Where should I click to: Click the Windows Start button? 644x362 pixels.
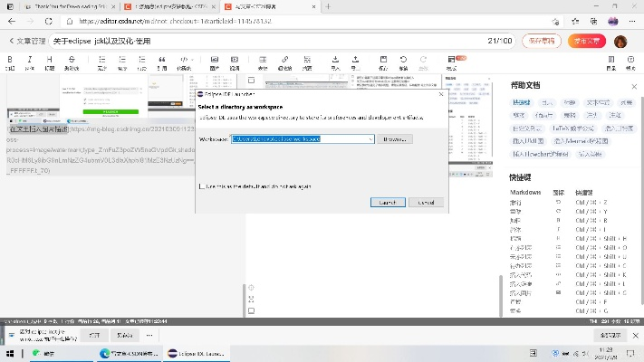(x=9, y=353)
